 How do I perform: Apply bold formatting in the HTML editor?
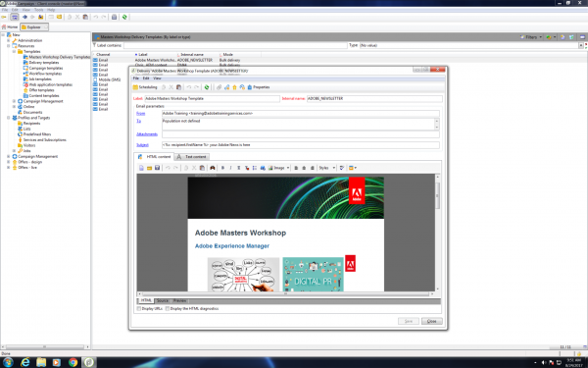pos(222,168)
